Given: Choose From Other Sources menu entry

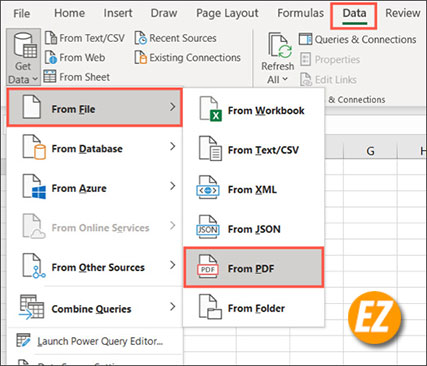Looking at the screenshot, I should pyautogui.click(x=94, y=266).
